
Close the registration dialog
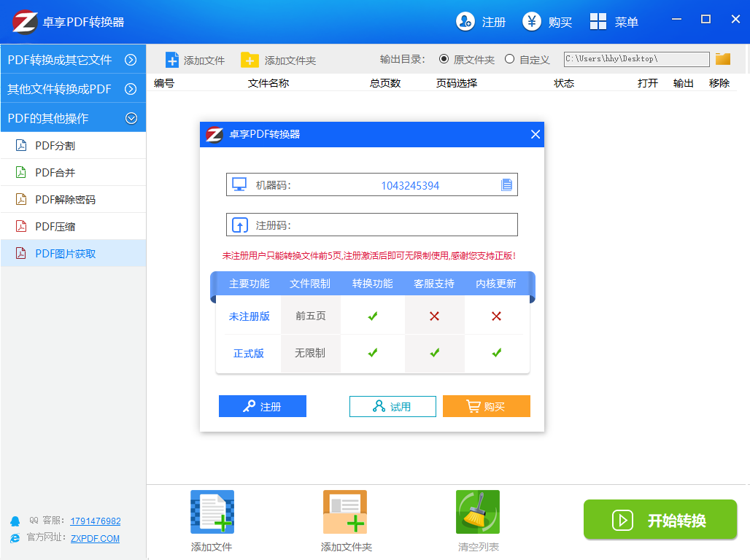point(536,134)
